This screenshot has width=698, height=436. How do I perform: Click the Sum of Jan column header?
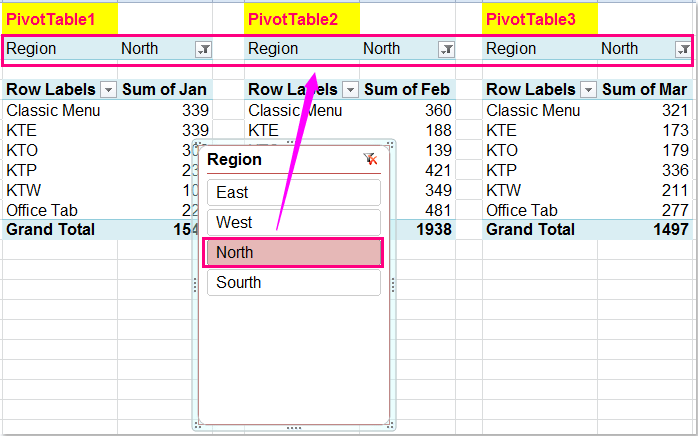[x=165, y=90]
